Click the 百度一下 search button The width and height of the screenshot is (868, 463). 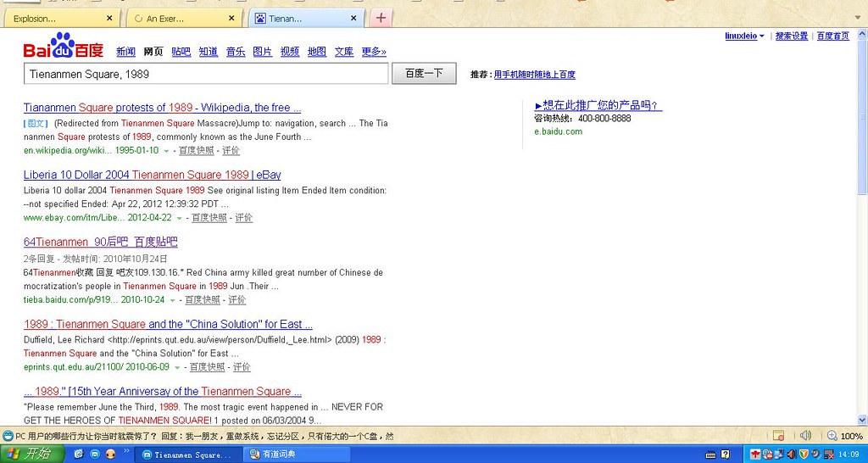pos(424,73)
